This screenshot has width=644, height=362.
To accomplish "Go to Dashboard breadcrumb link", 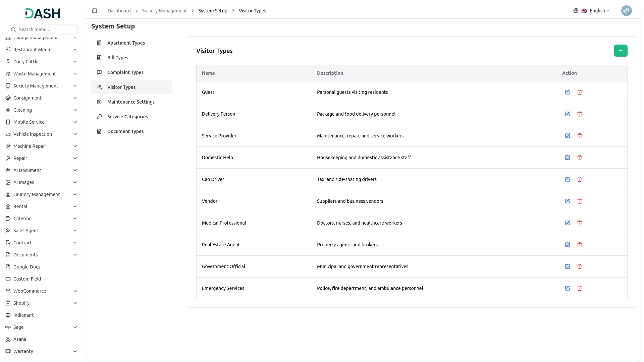I will pyautogui.click(x=119, y=11).
